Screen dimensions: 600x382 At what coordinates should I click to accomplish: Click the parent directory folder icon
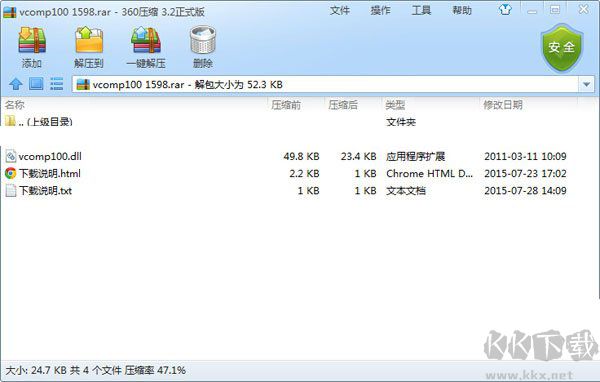10,121
